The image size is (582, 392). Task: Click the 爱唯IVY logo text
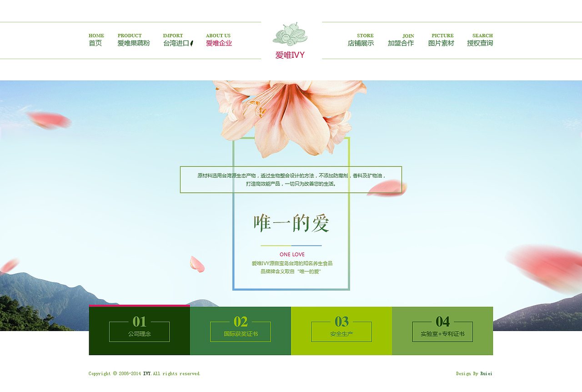[x=291, y=55]
